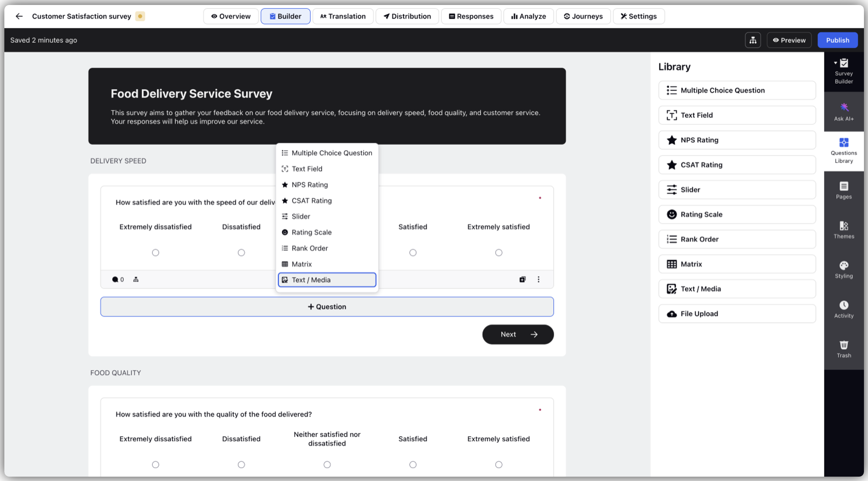Open the Pages sidebar panel
Image resolution: width=868 pixels, height=481 pixels.
pyautogui.click(x=844, y=191)
